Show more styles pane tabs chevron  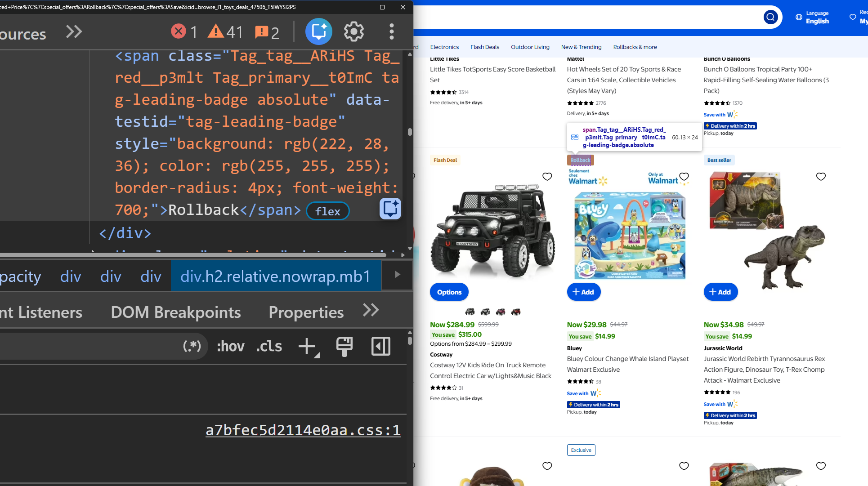point(371,310)
